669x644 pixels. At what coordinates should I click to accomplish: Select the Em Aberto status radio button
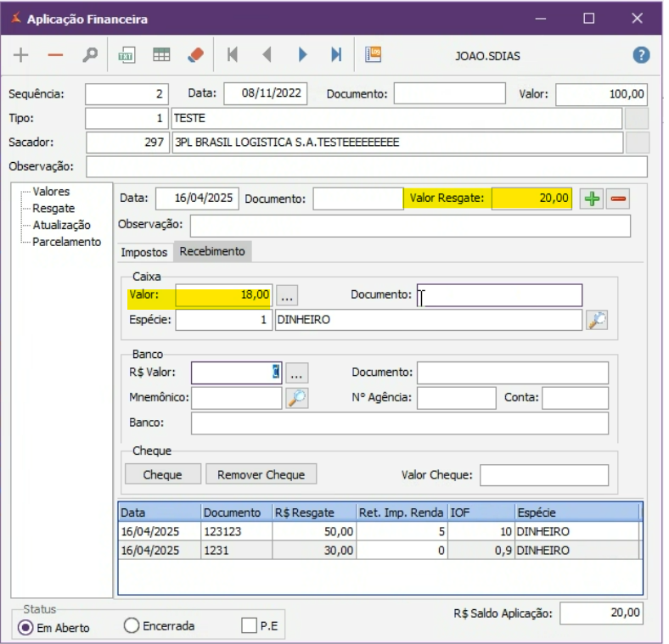[25, 627]
